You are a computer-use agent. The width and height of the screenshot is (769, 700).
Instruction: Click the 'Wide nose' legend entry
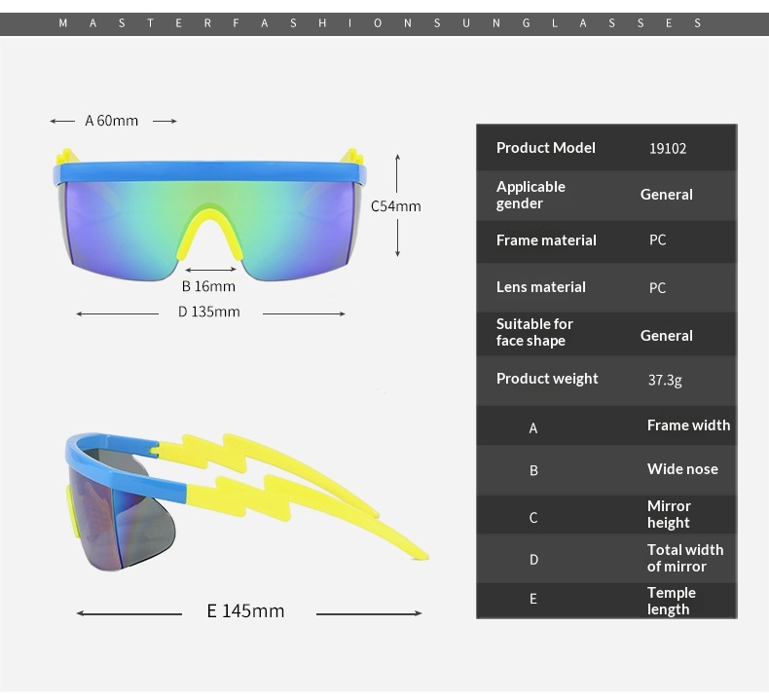coord(682,469)
